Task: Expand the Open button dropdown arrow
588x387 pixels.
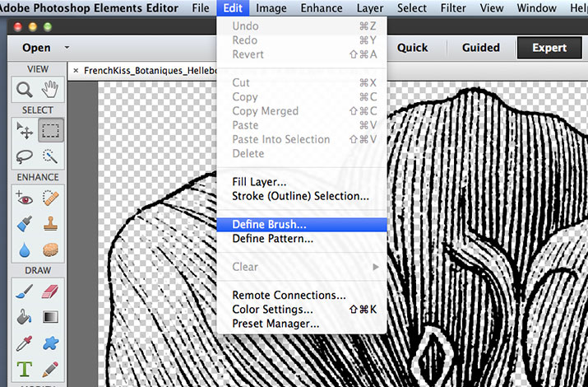Action: click(67, 48)
